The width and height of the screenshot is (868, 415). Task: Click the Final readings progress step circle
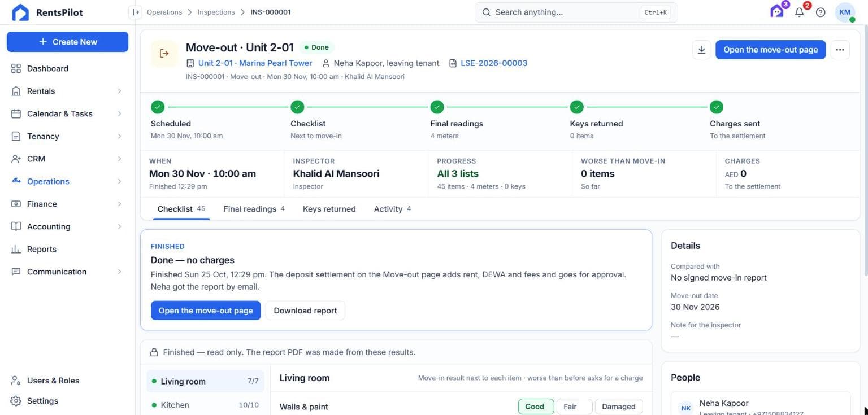(437, 107)
